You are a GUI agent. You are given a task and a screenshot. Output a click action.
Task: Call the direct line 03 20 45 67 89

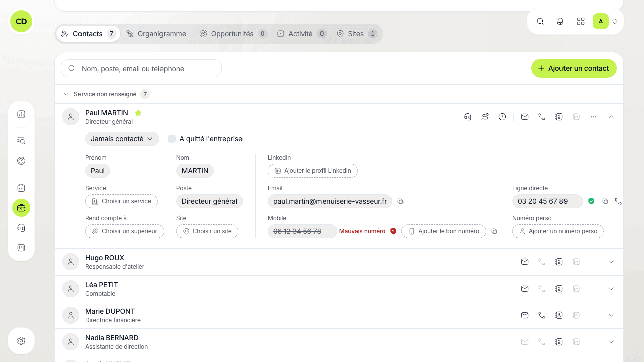click(618, 201)
